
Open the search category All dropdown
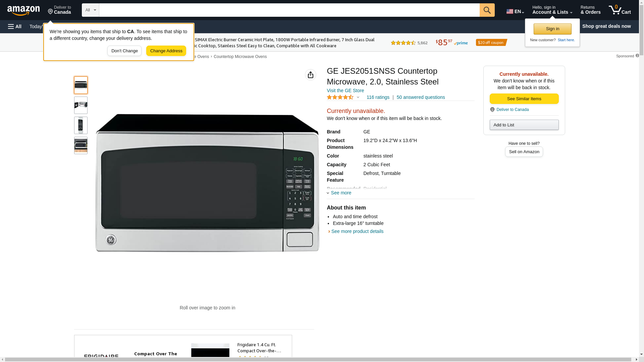[x=90, y=10]
